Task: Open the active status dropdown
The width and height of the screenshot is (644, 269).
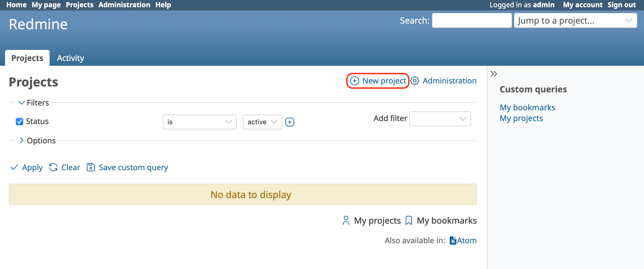Action: 262,122
